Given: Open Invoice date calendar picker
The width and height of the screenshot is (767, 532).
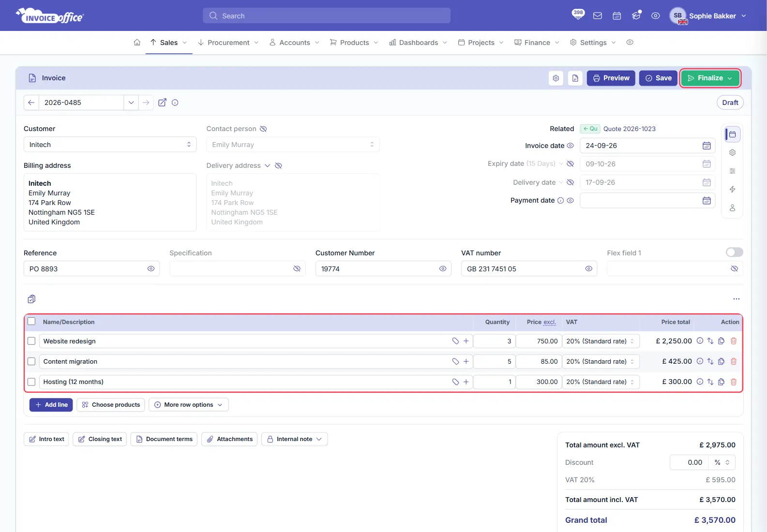Looking at the screenshot, I should pyautogui.click(x=707, y=146).
